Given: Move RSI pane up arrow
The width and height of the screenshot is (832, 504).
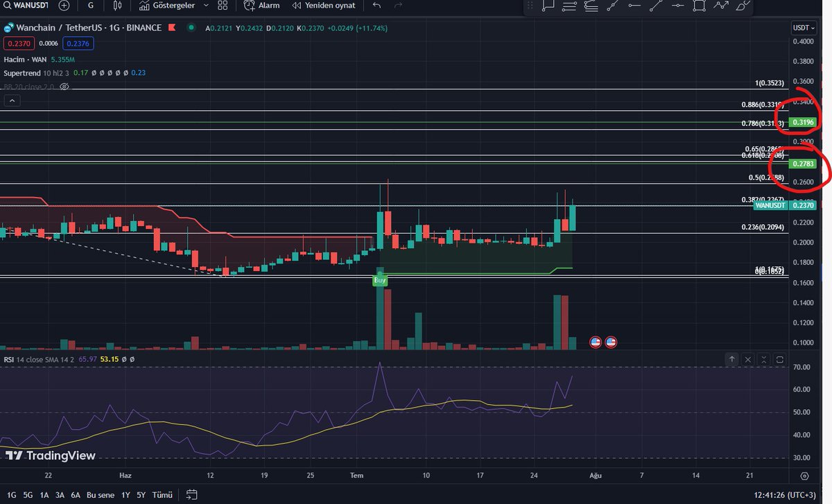Looking at the screenshot, I should tap(732, 360).
